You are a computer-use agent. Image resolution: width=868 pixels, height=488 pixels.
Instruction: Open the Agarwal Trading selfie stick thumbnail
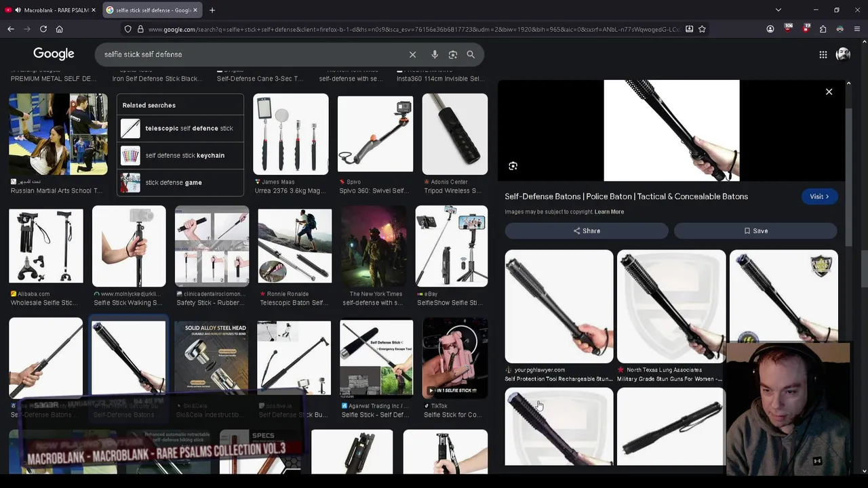[x=376, y=358]
